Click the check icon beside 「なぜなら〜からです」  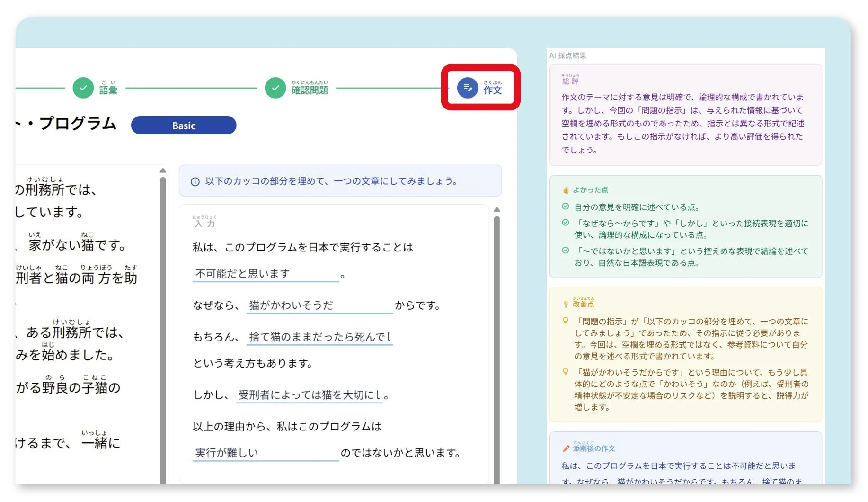click(x=565, y=223)
